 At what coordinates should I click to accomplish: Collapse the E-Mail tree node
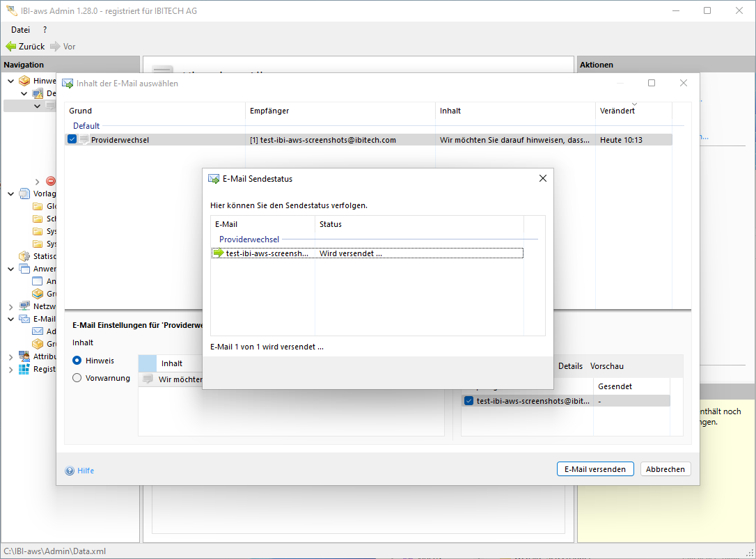click(11, 319)
